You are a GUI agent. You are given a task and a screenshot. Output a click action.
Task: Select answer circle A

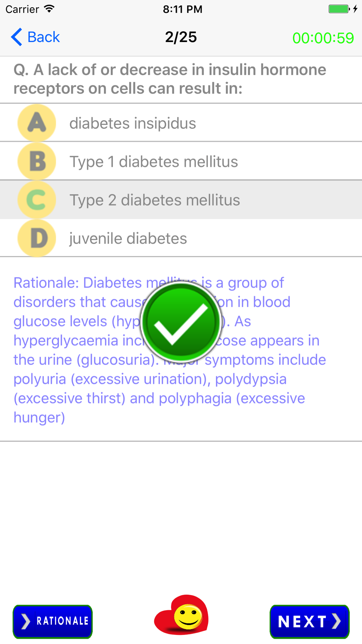click(37, 123)
